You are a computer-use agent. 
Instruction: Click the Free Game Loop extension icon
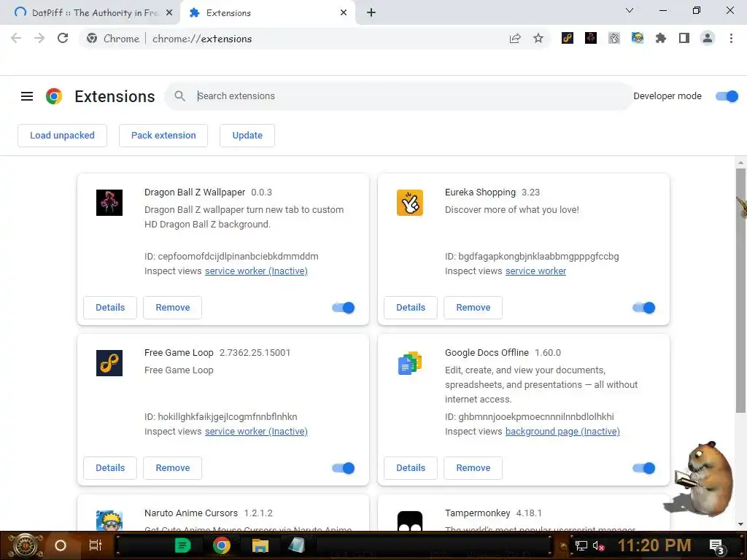tap(109, 363)
